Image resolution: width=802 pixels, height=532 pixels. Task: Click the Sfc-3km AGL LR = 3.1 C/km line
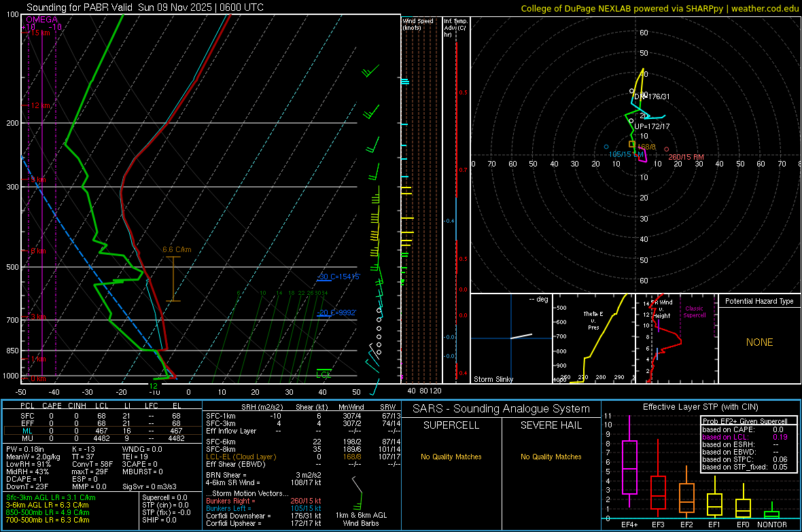pos(51,497)
